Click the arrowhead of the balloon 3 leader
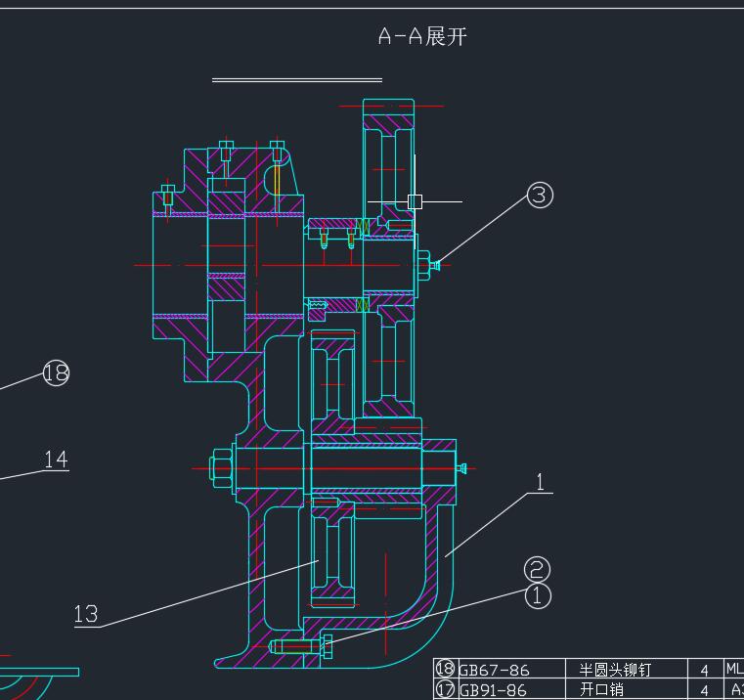The height and width of the screenshot is (700, 744). pos(439,263)
